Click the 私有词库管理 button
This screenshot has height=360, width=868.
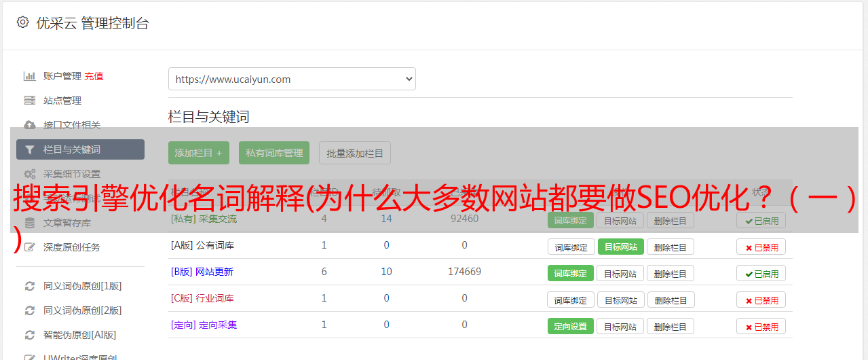click(274, 153)
